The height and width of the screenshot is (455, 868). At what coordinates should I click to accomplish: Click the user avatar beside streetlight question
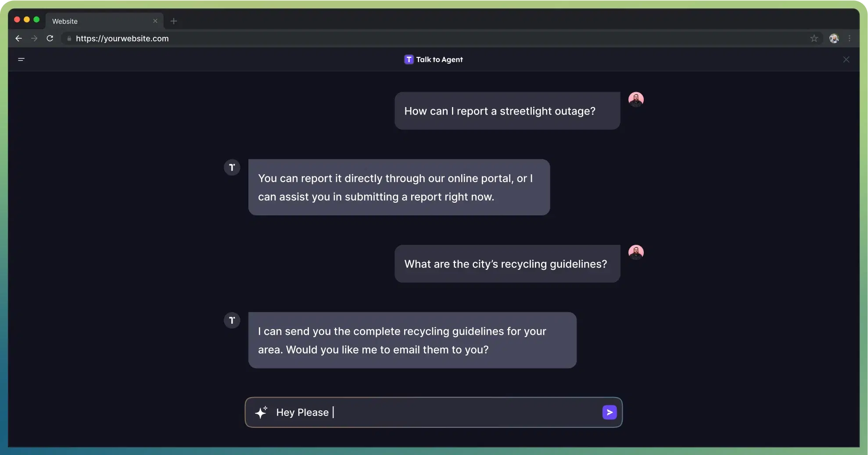tap(636, 100)
